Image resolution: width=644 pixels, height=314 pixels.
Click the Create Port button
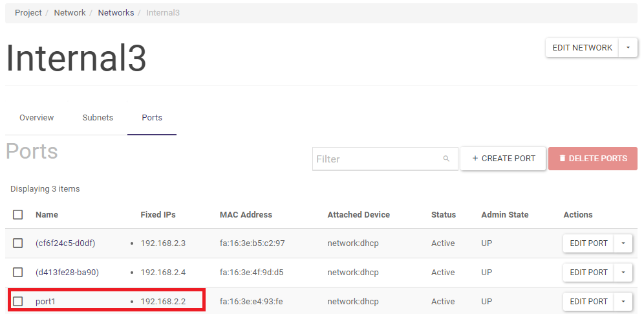click(504, 159)
